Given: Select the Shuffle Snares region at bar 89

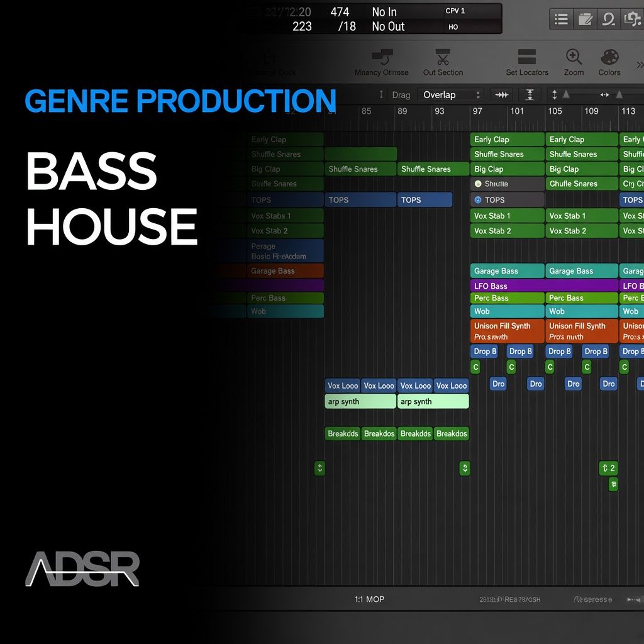Looking at the screenshot, I should 433,169.
